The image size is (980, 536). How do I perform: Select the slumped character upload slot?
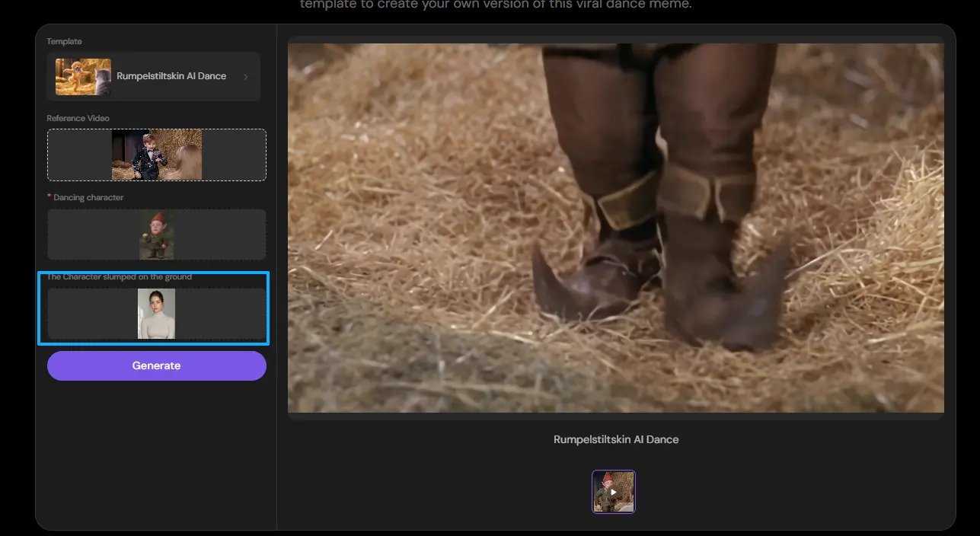pos(157,314)
